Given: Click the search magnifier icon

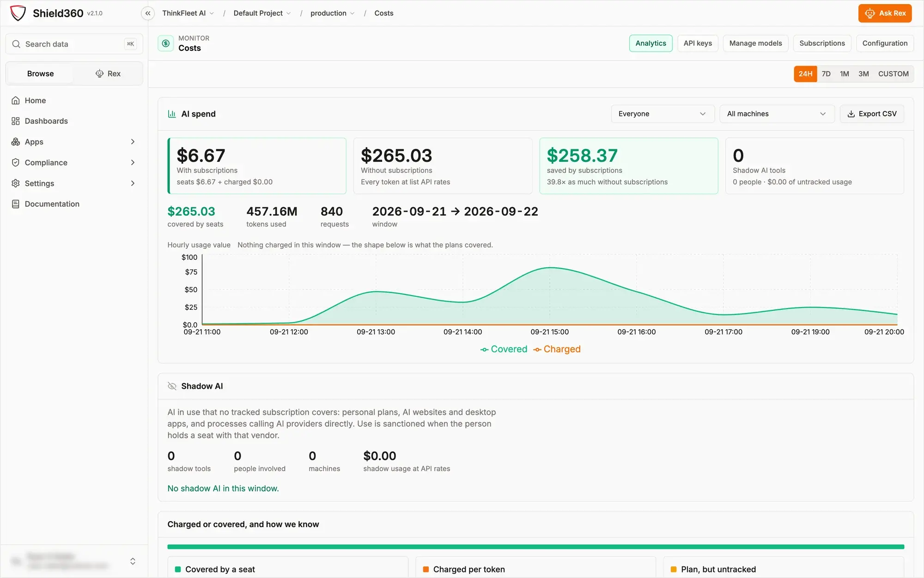Looking at the screenshot, I should (x=16, y=44).
